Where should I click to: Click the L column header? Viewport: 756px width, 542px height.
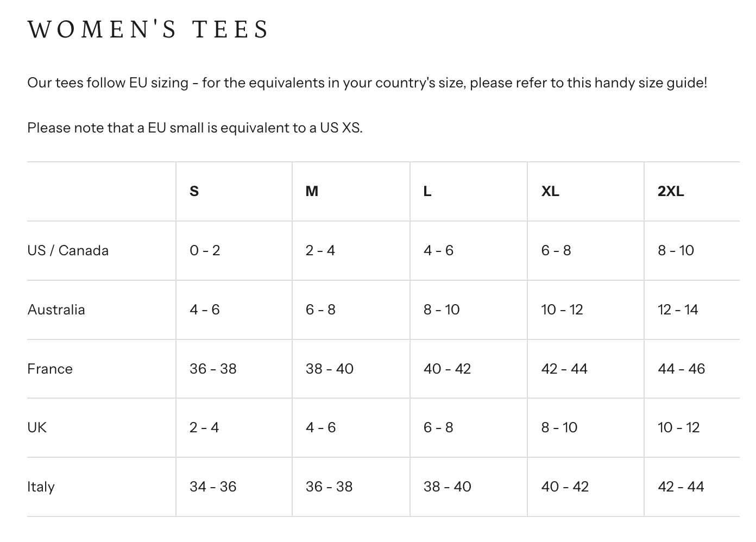point(427,191)
